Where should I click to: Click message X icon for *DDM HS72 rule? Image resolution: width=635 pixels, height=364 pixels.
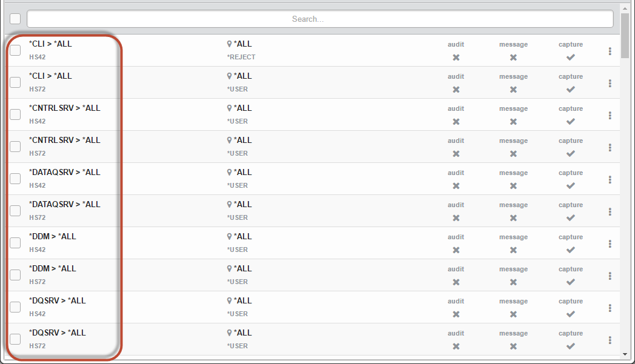coord(513,282)
